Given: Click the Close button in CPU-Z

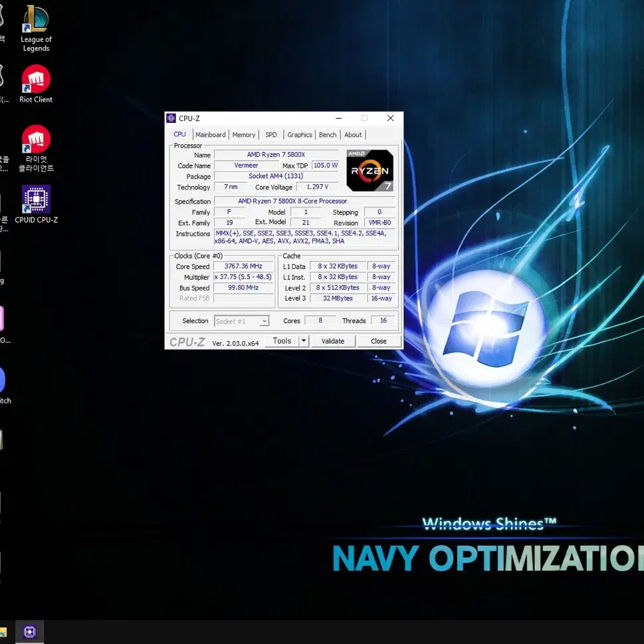Looking at the screenshot, I should (x=378, y=341).
